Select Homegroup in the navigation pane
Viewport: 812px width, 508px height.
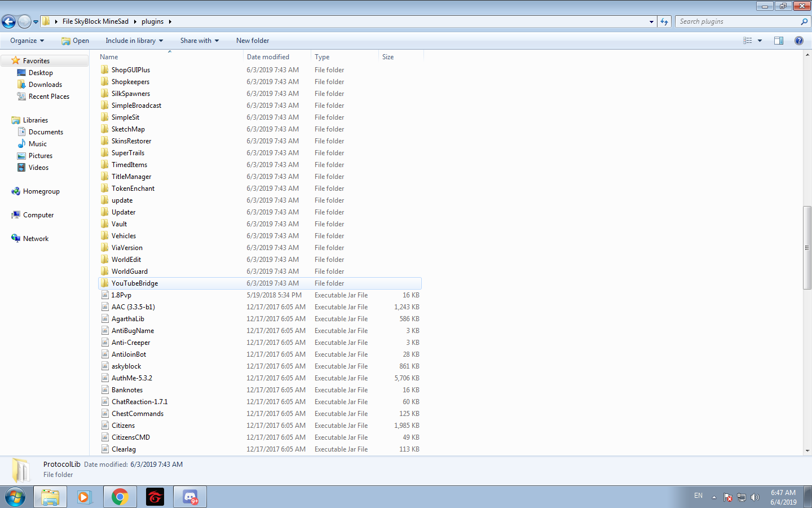pyautogui.click(x=41, y=191)
